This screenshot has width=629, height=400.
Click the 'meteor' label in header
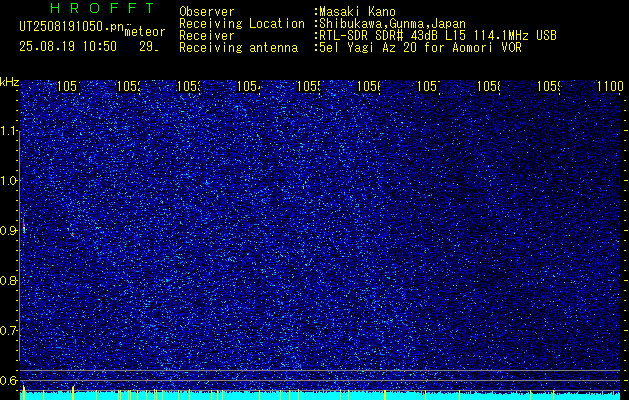(145, 32)
